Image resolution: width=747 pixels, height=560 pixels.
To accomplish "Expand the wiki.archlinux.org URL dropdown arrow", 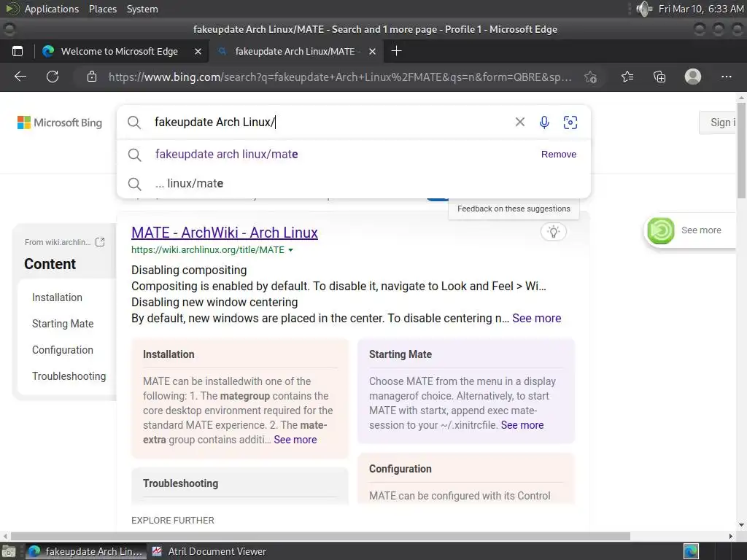I will pos(290,250).
